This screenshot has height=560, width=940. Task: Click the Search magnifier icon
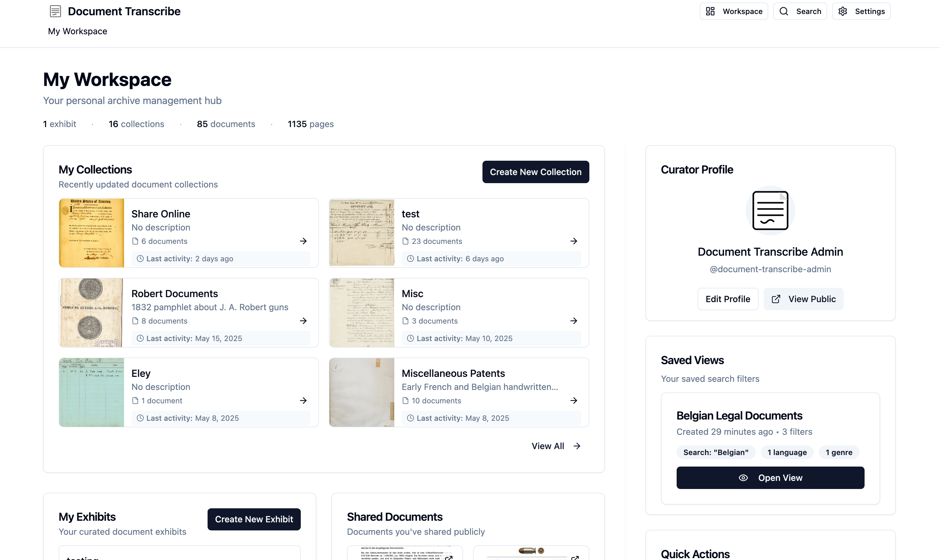click(x=784, y=11)
